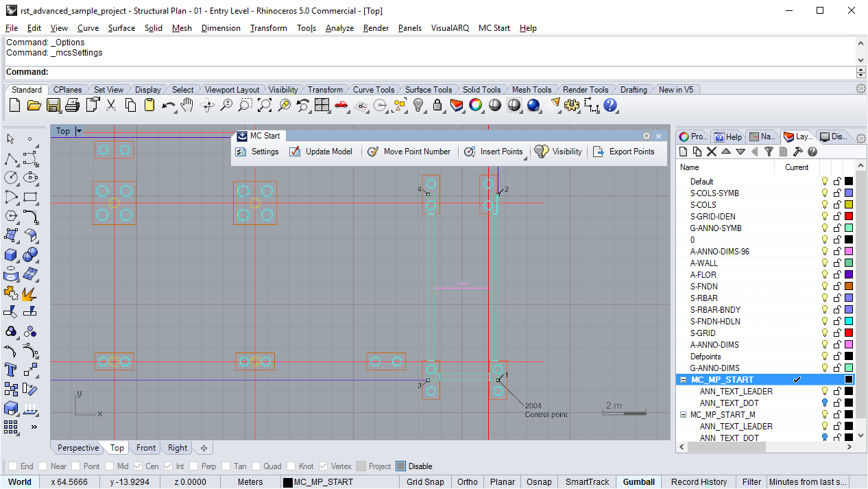Click the Explode icon in the left toolbar

pyautogui.click(x=30, y=294)
